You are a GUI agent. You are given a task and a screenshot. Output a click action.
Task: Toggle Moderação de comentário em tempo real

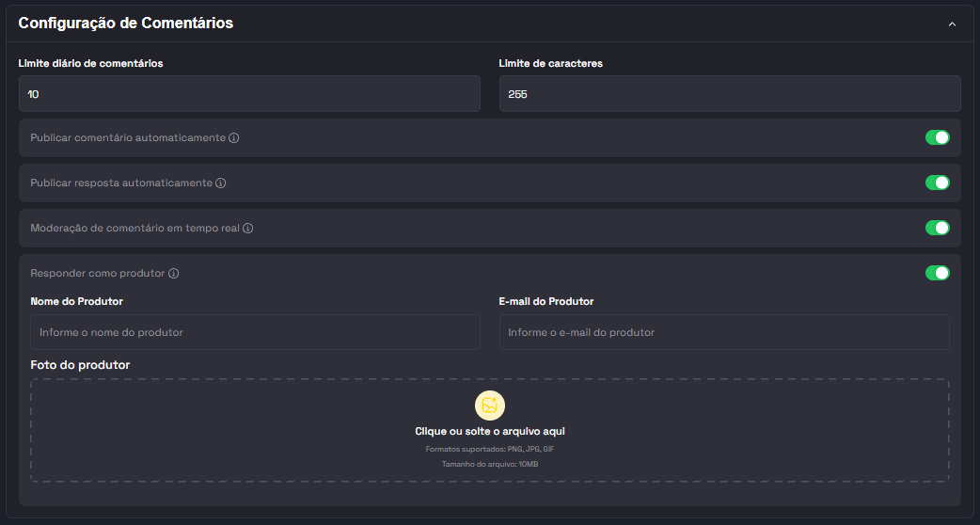pyautogui.click(x=937, y=228)
